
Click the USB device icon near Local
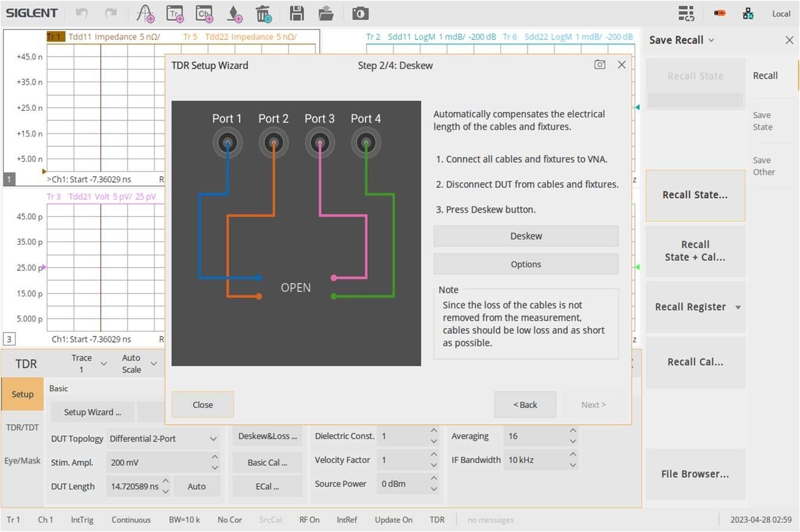[x=720, y=13]
